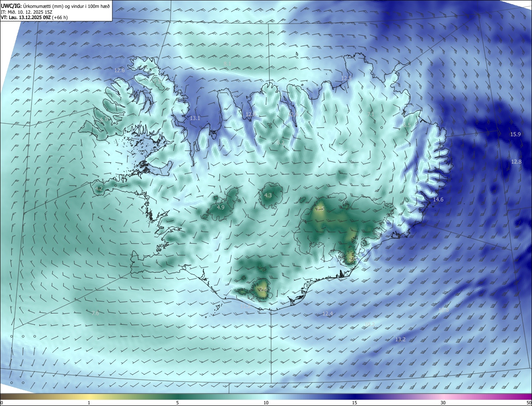This screenshot has height=406, width=532.
Task: Click the valid time line 'VT: Lau. 13.12.2025 09Z (+66 h)'
Action: pos(34,17)
